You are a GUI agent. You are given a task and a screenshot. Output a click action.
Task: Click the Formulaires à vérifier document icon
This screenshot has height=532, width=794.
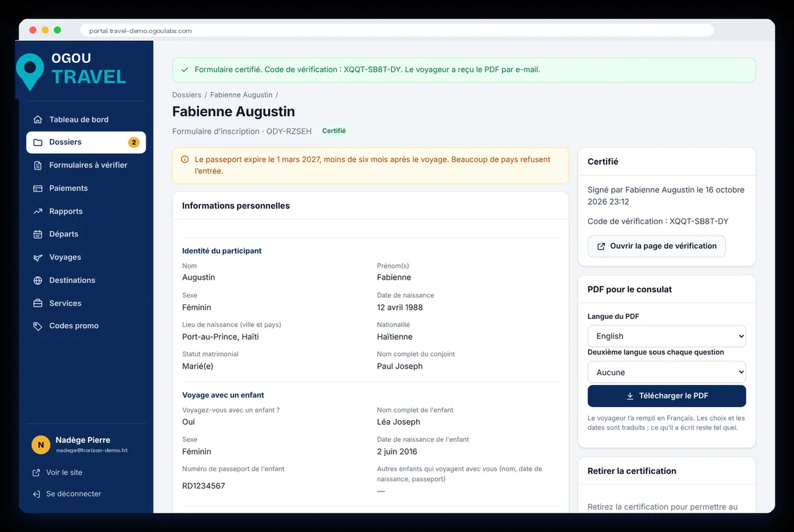38,165
